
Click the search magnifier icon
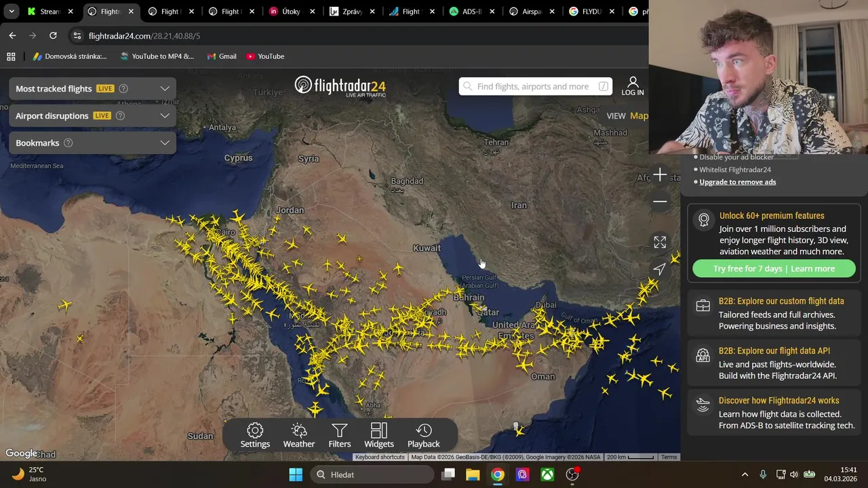[467, 86]
